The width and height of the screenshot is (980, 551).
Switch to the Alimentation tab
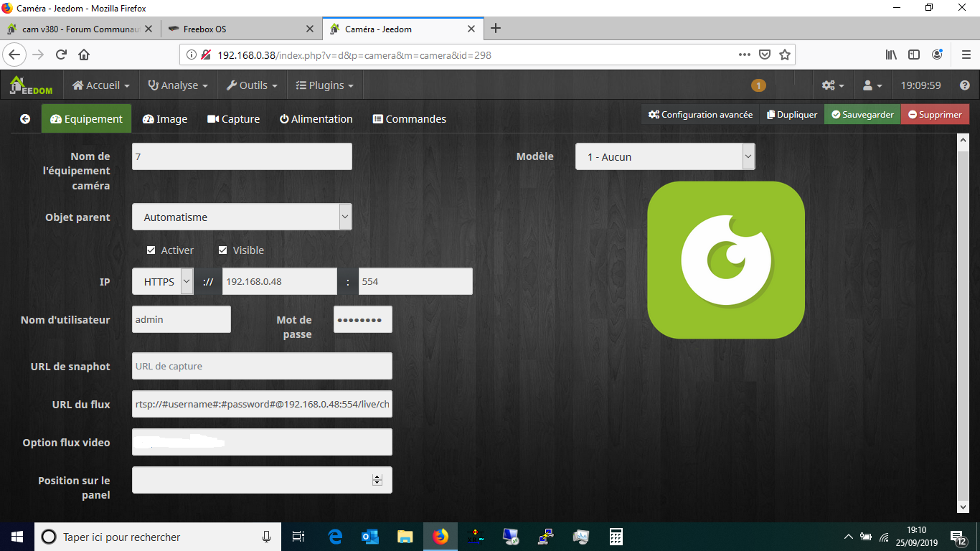(316, 119)
